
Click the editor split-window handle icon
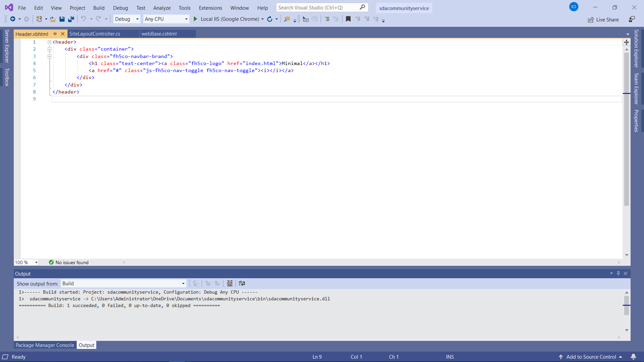point(627,42)
